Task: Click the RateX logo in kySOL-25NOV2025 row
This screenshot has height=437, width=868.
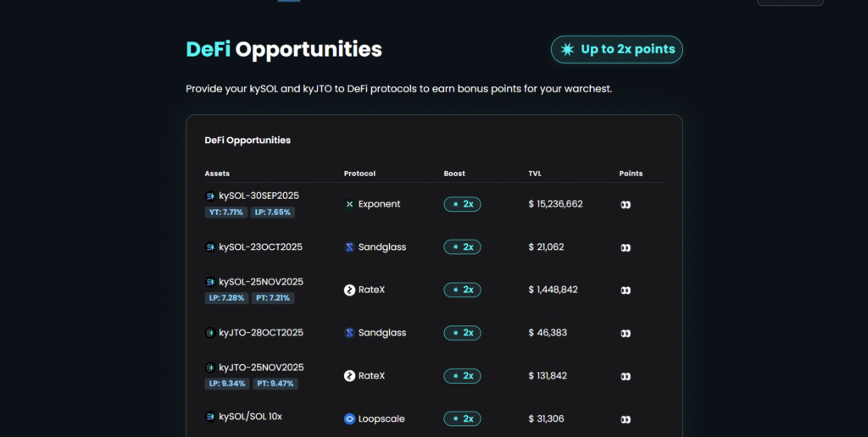Action: [349, 290]
